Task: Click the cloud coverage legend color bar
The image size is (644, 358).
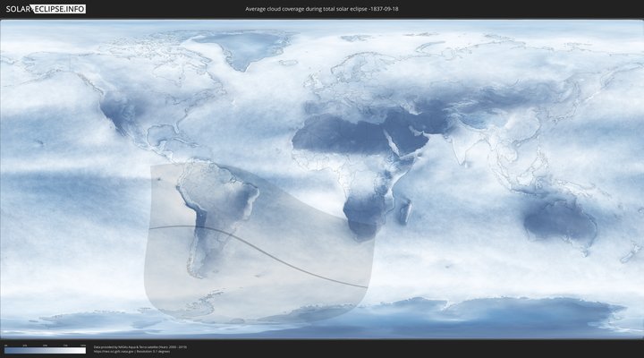Action: 45,351
